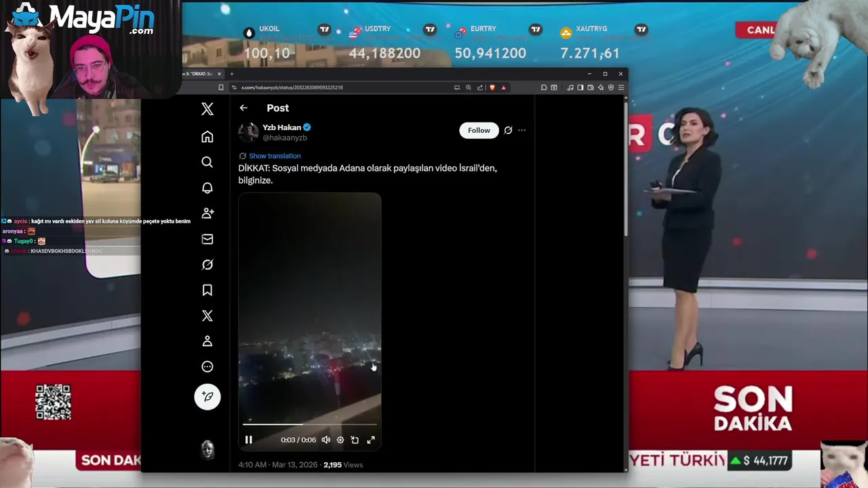This screenshot has height=488, width=868.
Task: Open the Yzb Hakan display name
Action: pyautogui.click(x=281, y=127)
